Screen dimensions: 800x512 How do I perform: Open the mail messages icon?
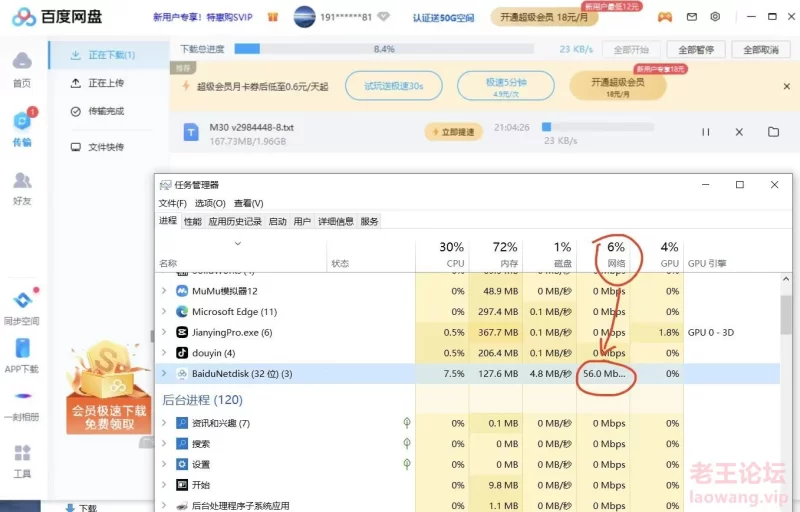tap(691, 17)
